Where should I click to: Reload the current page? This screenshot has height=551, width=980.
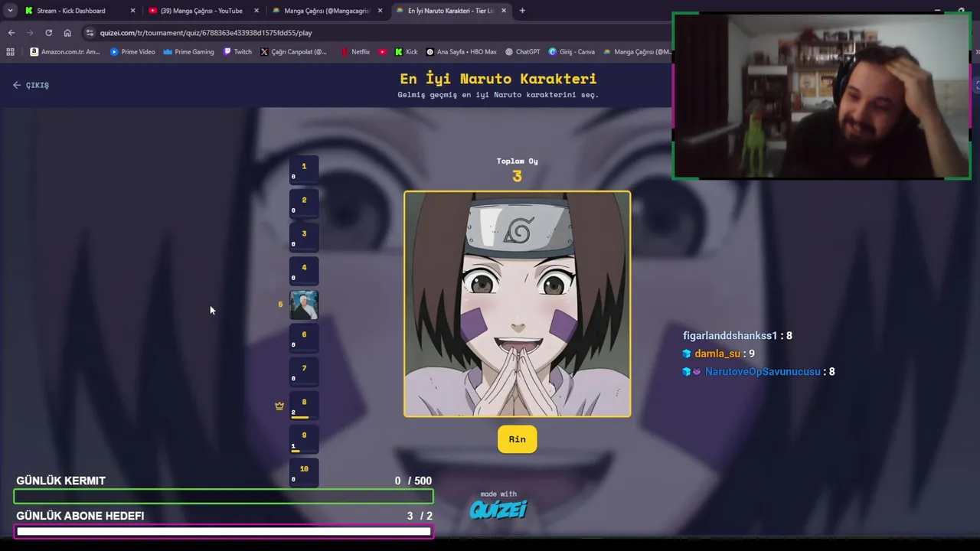pos(48,33)
